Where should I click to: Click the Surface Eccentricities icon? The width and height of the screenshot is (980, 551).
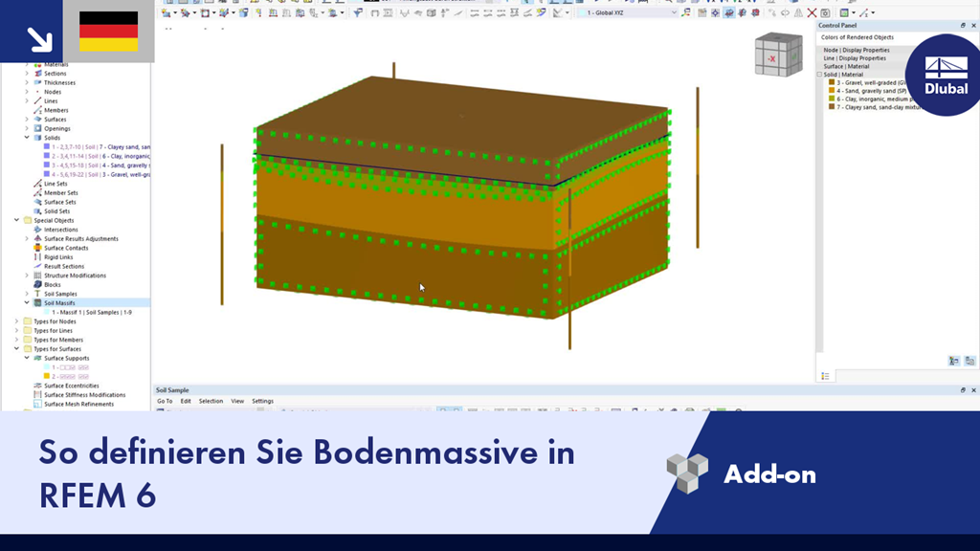tap(37, 386)
